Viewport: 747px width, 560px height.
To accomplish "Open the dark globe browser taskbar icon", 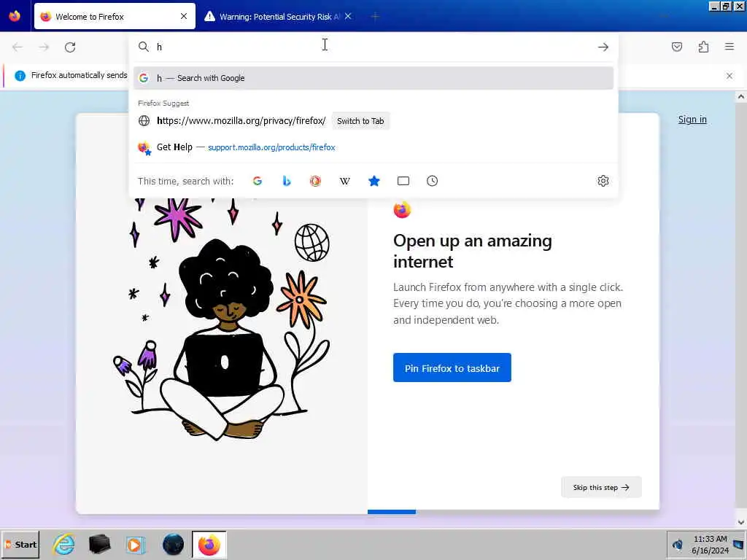I will click(173, 545).
